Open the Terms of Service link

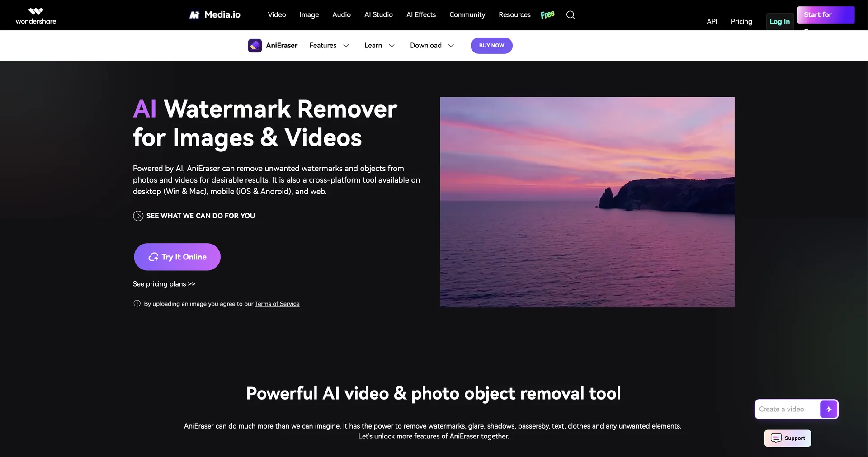pos(277,304)
